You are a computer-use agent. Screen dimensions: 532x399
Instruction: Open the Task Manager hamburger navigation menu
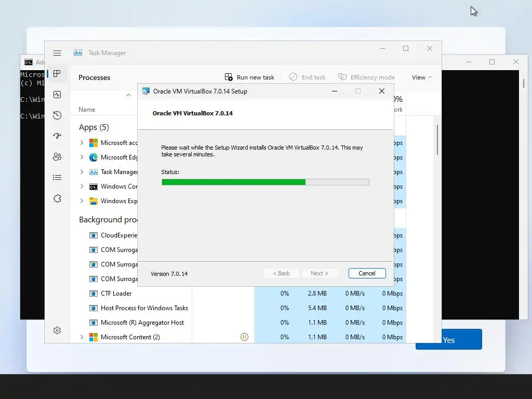click(x=57, y=53)
